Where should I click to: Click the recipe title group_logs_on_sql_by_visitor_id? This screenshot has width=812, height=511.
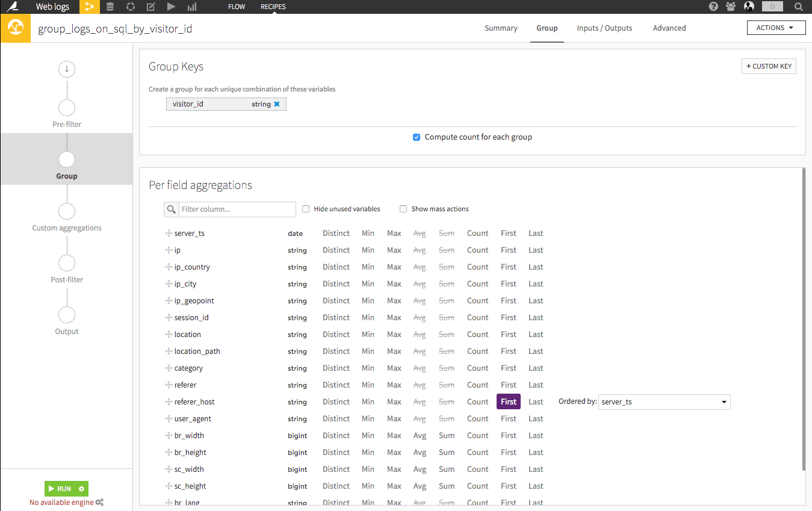coord(115,28)
